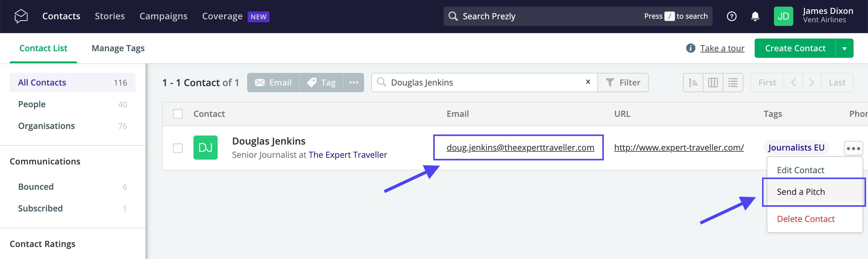868x259 pixels.
Task: Click the bulk Email button
Action: click(x=273, y=83)
